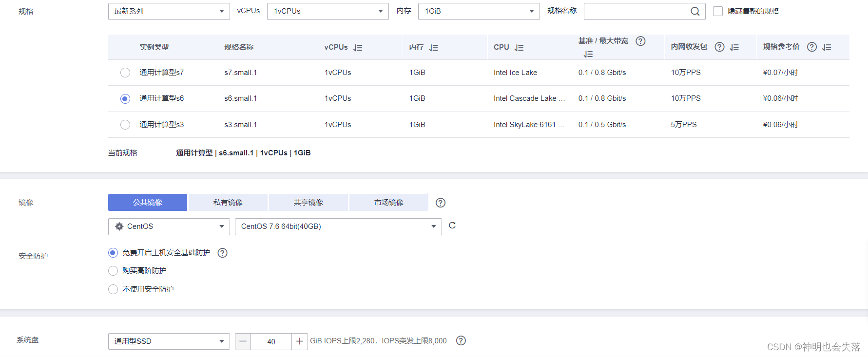Select the 通用计算型s7 radio button

coord(125,73)
